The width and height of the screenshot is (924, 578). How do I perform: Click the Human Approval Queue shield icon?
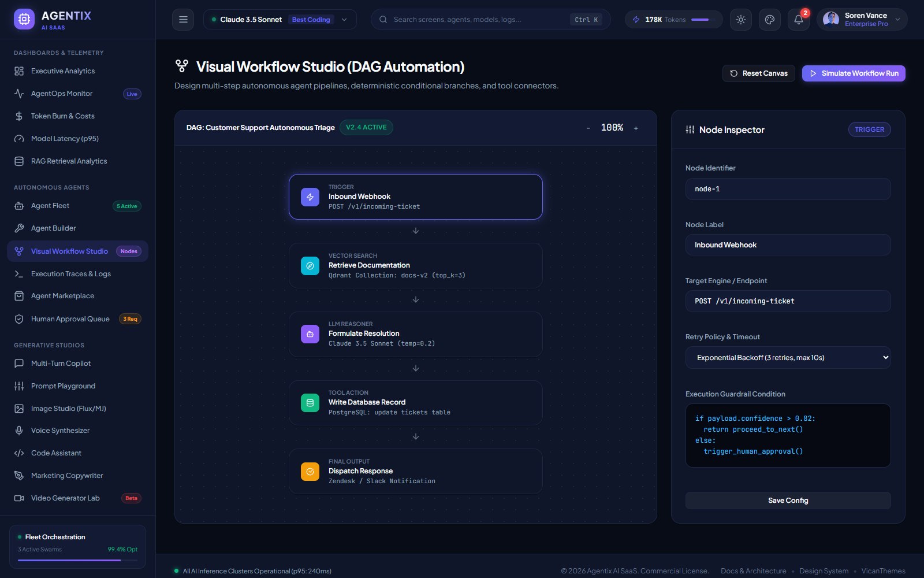(x=19, y=319)
